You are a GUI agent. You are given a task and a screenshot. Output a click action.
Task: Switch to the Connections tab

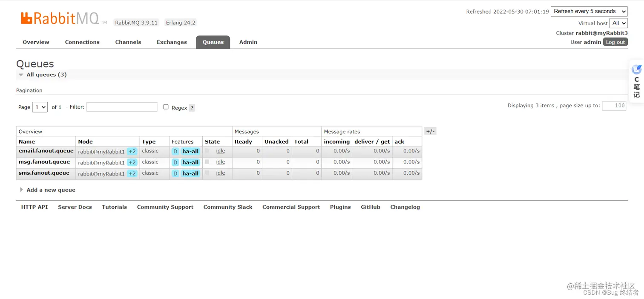coord(82,42)
